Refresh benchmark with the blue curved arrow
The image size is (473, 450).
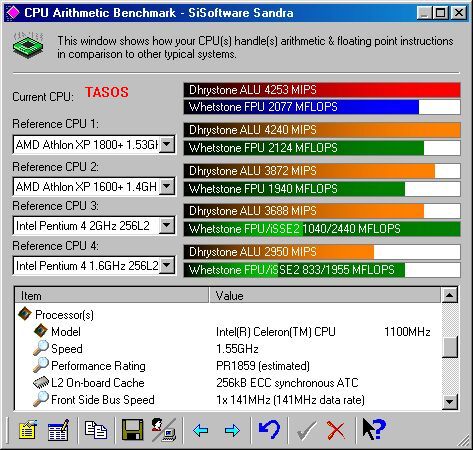[269, 430]
